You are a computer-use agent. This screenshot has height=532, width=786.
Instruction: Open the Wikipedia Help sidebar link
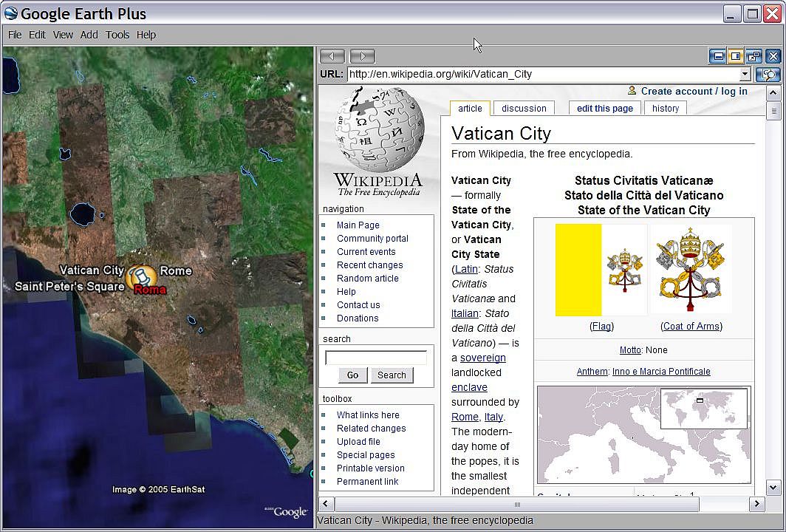click(x=346, y=291)
